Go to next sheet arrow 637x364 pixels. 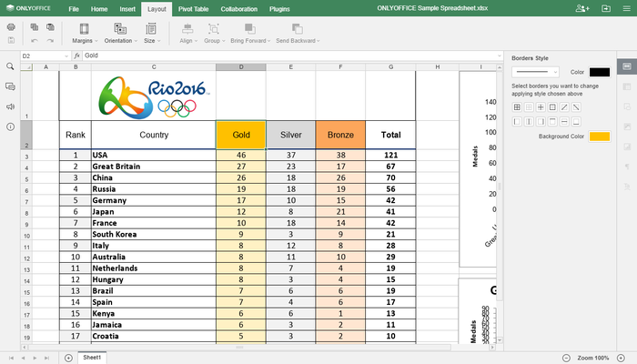(35, 358)
